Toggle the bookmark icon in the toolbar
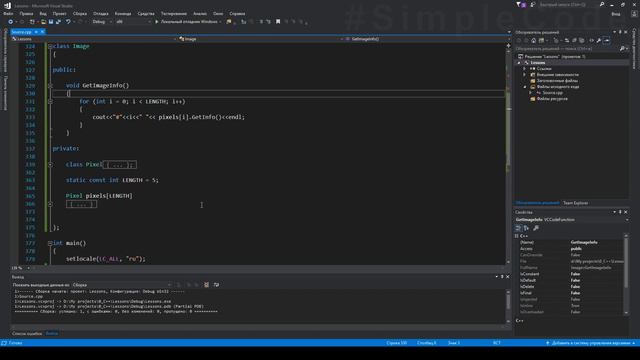 278,22
